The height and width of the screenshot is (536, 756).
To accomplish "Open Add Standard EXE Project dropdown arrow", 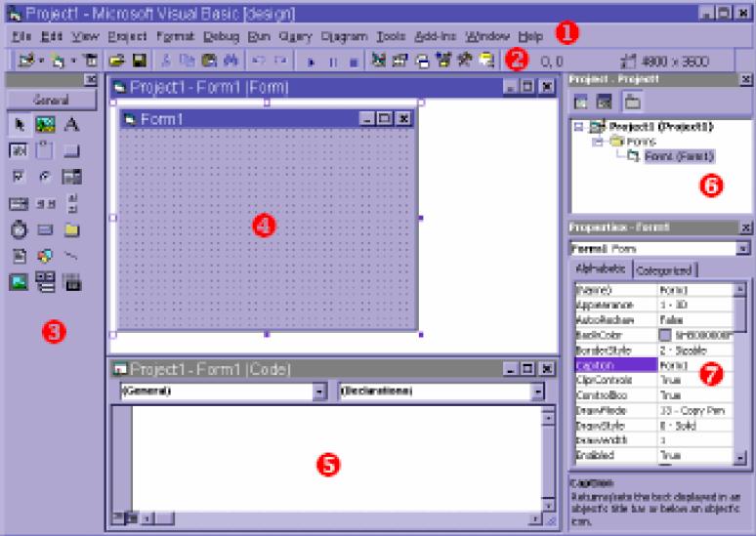I will coord(41,62).
